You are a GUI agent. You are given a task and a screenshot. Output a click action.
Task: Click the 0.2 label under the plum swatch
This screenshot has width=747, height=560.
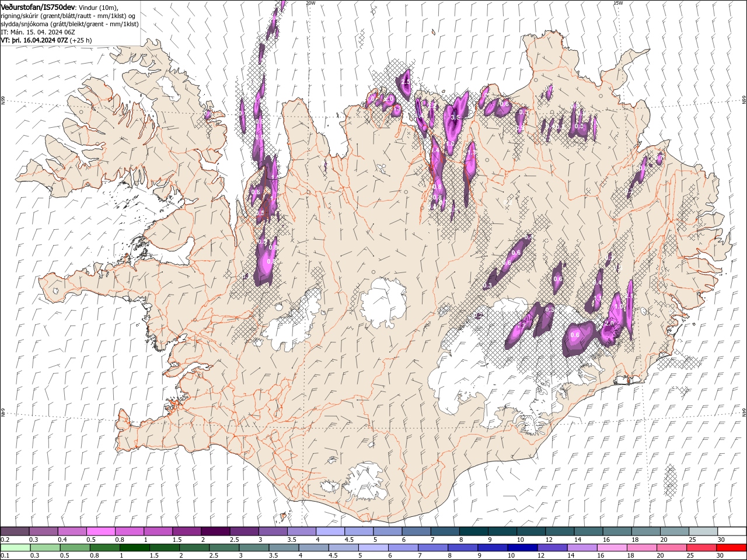(x=5, y=540)
